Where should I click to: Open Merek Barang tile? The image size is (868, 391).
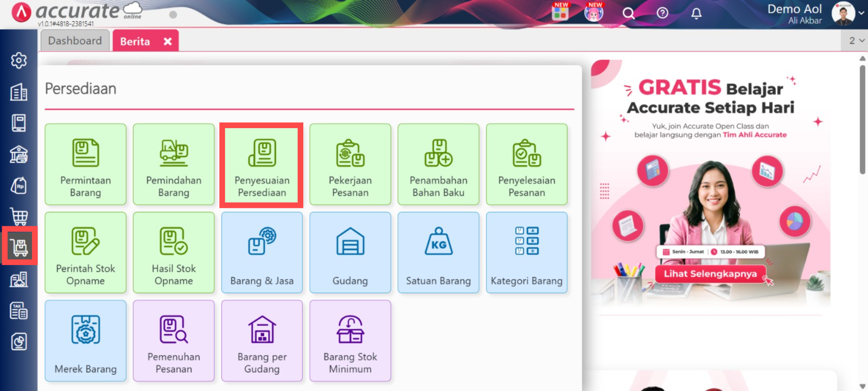(x=86, y=341)
